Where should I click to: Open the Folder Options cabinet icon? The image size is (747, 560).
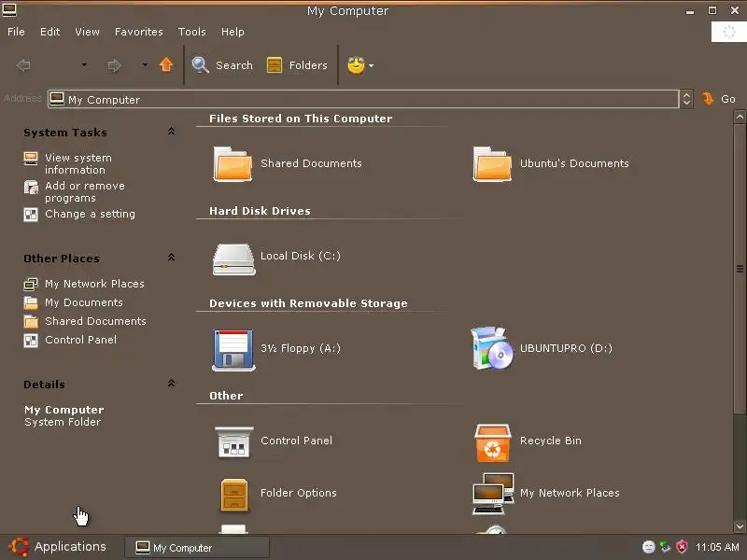tap(234, 495)
